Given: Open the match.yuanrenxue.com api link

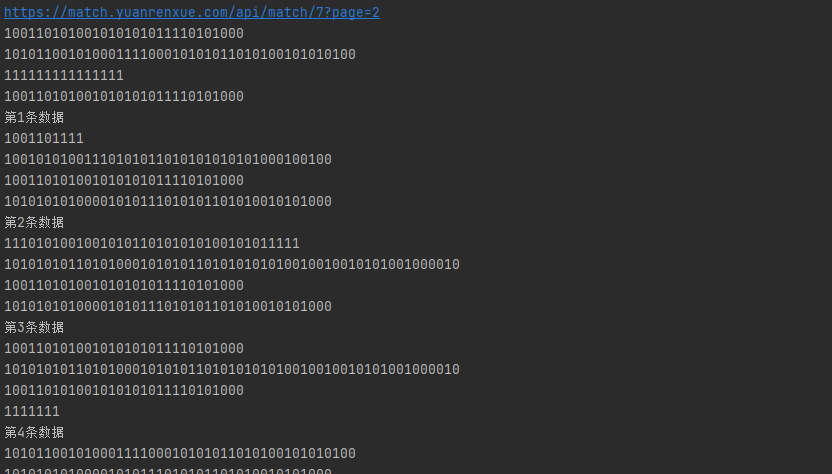Looking at the screenshot, I should (x=192, y=12).
